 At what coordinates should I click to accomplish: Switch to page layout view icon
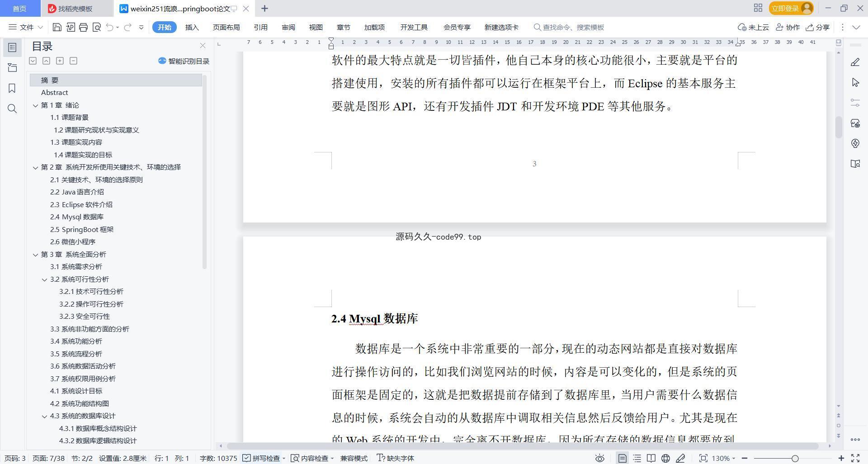[623, 458]
